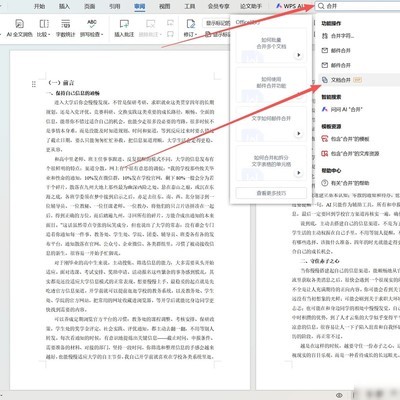Viewport: 400px width, 400px height.
Task: Switch to the 引用 tab
Action: pos(114,6)
